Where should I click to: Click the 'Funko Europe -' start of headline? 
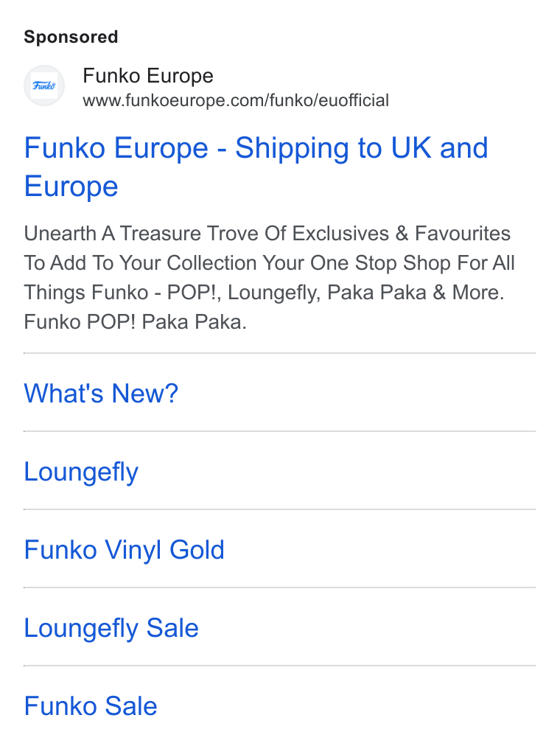click(x=125, y=148)
